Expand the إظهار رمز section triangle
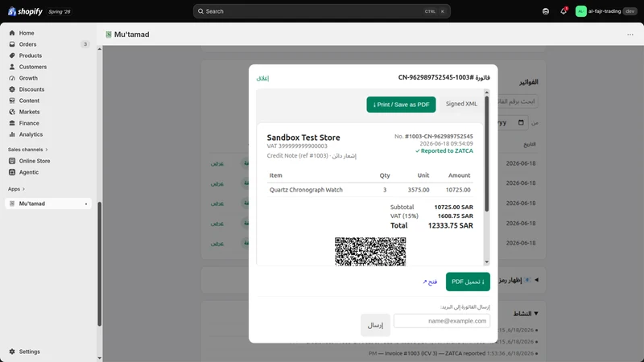The image size is (644, 362). [x=536, y=280]
